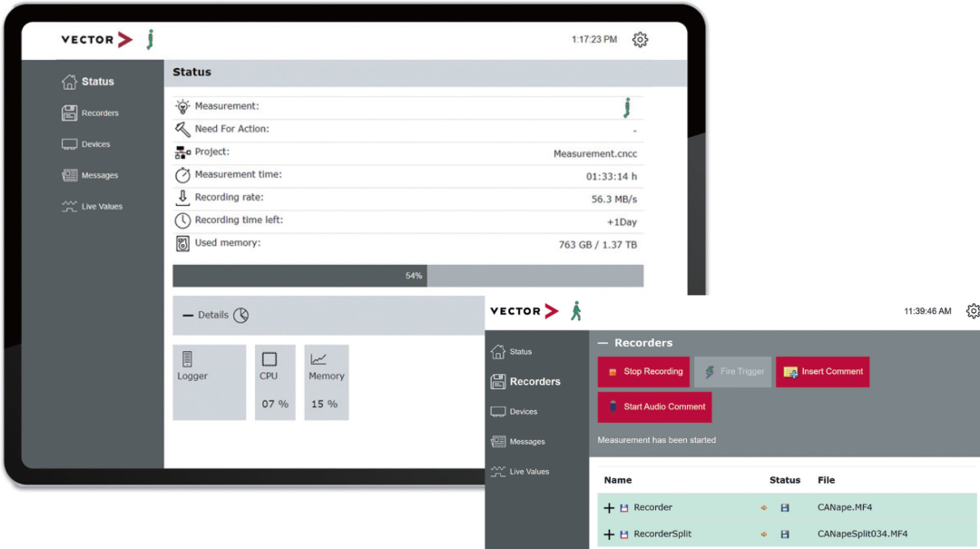Image resolution: width=980 pixels, height=549 pixels.
Task: Collapse the Recorders panel header
Action: click(x=603, y=343)
